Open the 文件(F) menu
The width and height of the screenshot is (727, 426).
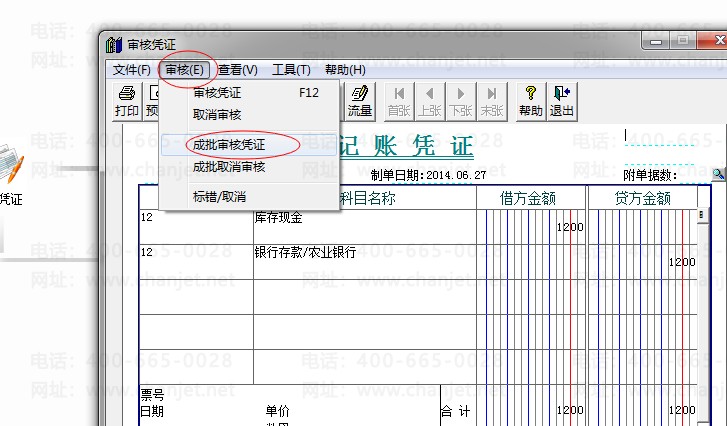coord(132,70)
